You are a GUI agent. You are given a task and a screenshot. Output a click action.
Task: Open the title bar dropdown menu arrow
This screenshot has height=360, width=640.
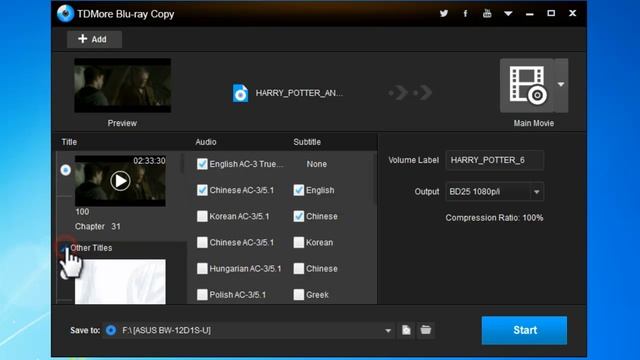[x=508, y=13]
